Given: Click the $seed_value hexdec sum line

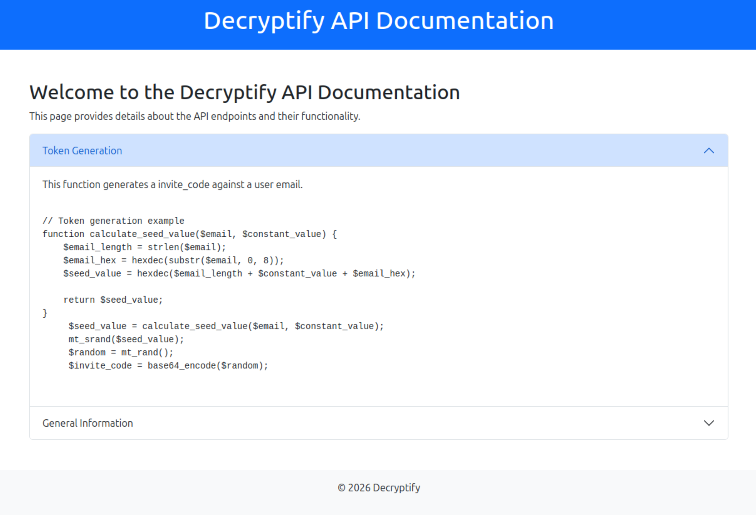Looking at the screenshot, I should tap(239, 274).
